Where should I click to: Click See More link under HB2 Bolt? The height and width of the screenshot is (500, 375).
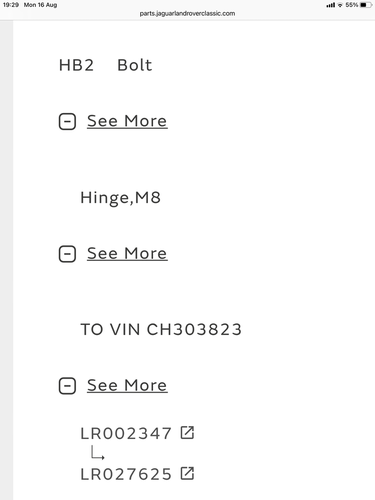(127, 121)
